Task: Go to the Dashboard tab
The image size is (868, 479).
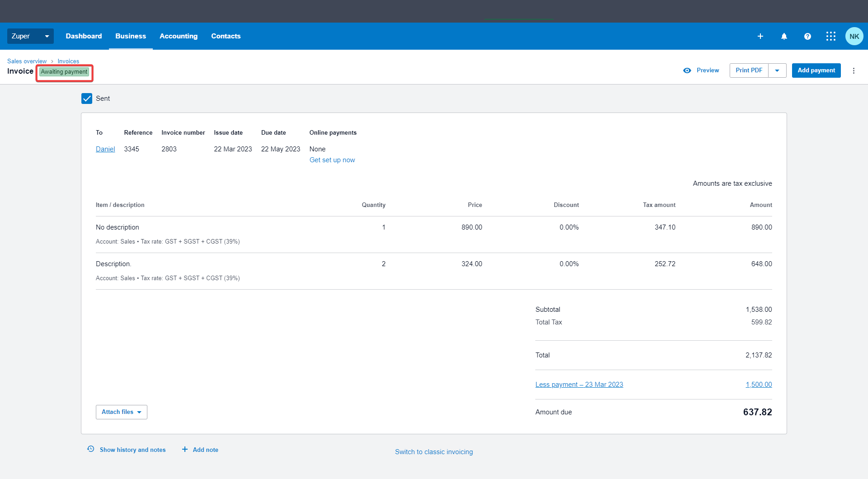Action: (84, 36)
